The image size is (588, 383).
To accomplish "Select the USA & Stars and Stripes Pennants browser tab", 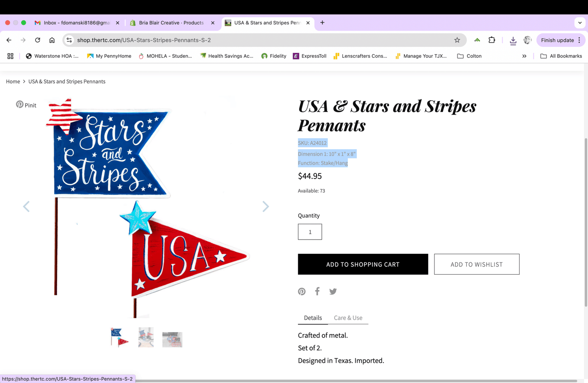I will 264,23.
